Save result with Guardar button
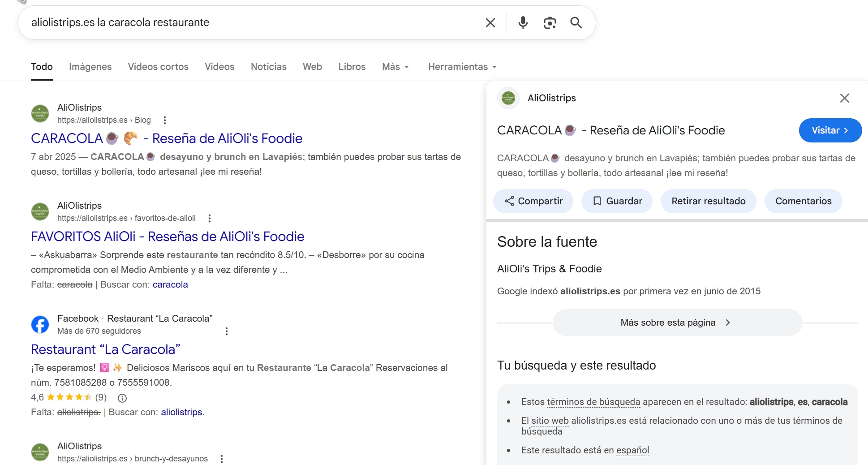Viewport: 868px width, 465px height. (617, 201)
